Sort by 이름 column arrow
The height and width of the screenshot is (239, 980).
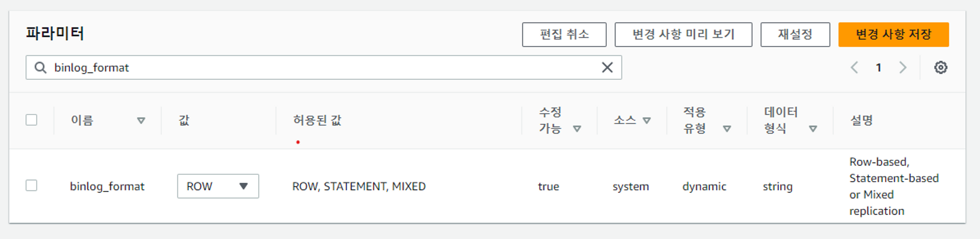pyautogui.click(x=141, y=120)
